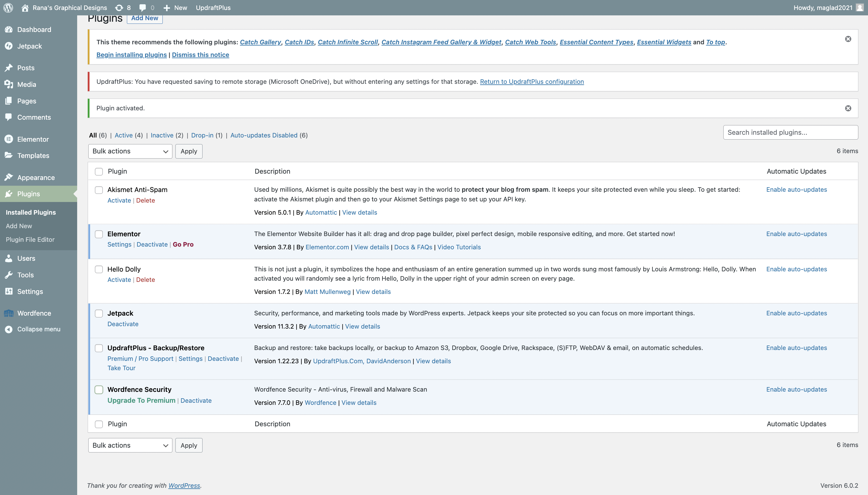Open the top Bulk actions dropdown

point(130,151)
